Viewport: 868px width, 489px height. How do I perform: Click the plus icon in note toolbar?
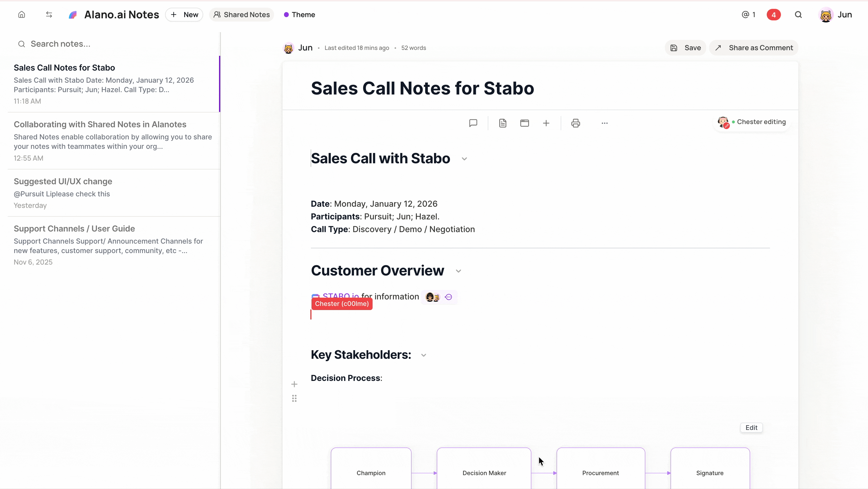(x=546, y=123)
